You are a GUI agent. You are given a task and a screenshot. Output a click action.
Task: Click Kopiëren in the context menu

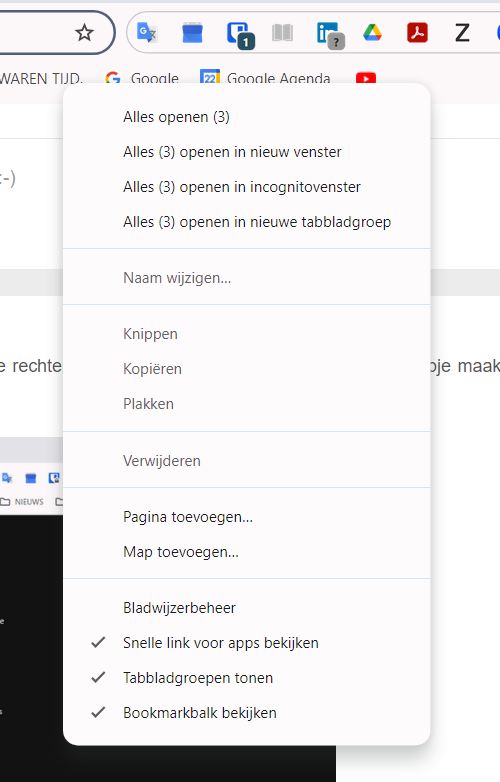pyautogui.click(x=246, y=369)
